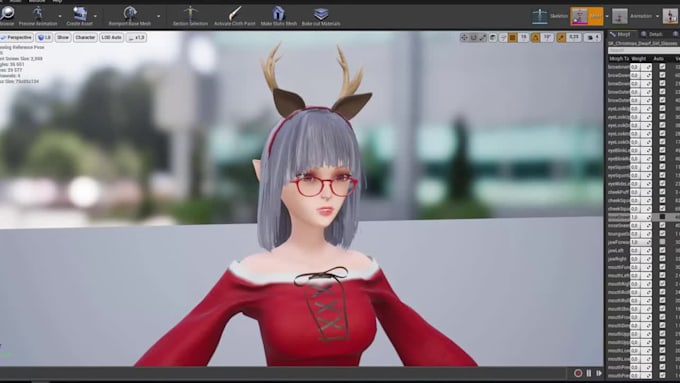Click the surface snapping icon in viewport
The image size is (680, 383).
point(503,38)
